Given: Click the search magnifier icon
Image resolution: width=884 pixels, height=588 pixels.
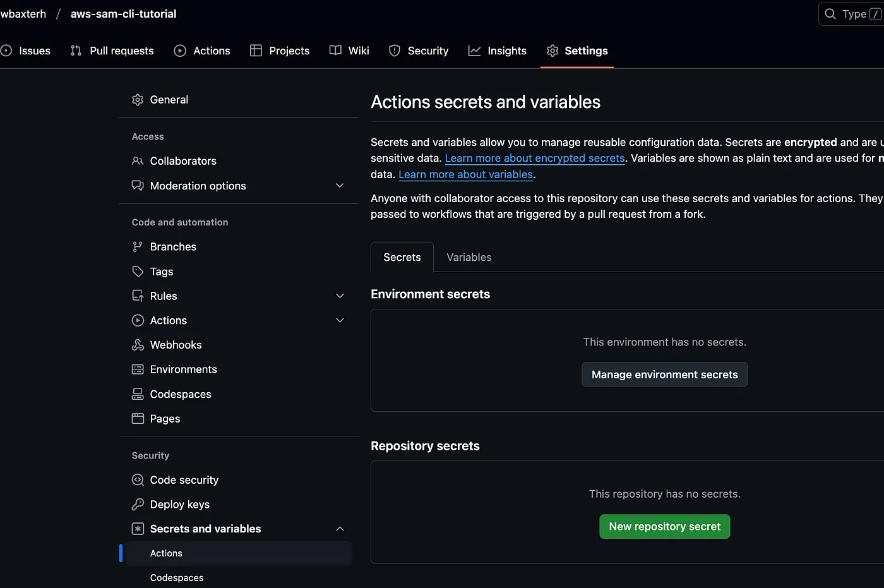Looking at the screenshot, I should click(830, 14).
